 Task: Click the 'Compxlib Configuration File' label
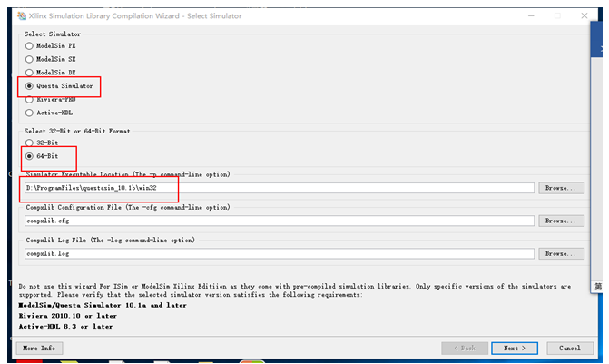click(128, 208)
